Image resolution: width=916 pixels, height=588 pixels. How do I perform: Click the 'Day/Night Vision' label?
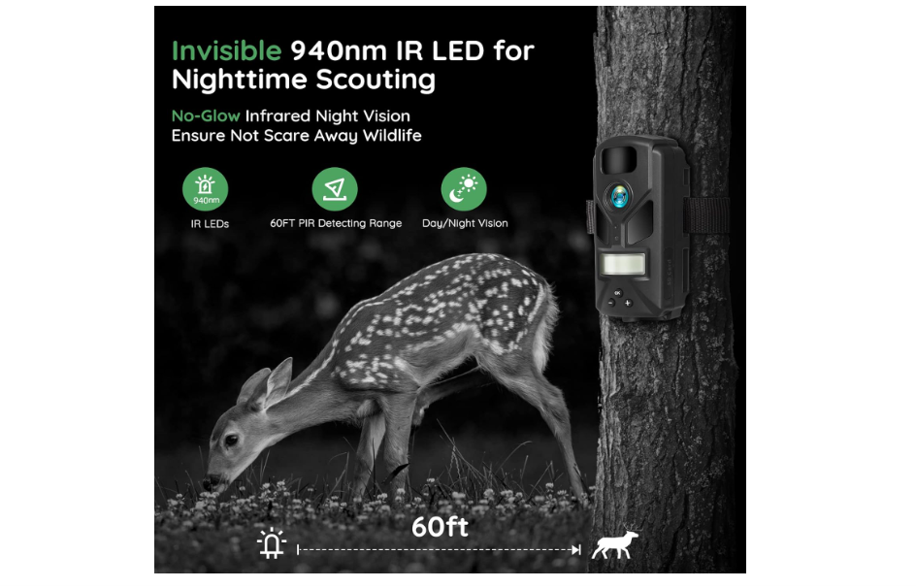tap(465, 223)
